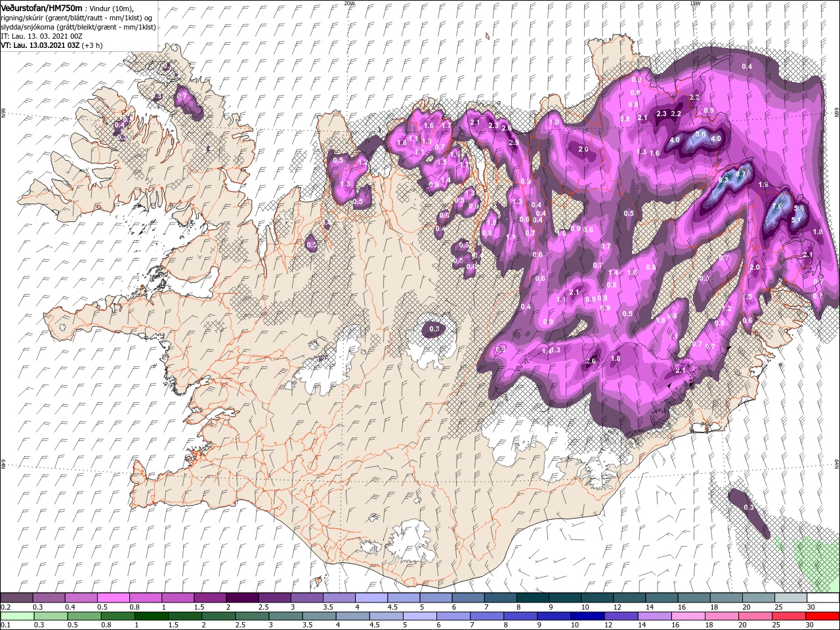Click the '20W' longitude label at top
The width and height of the screenshot is (840, 630).
[x=349, y=3]
